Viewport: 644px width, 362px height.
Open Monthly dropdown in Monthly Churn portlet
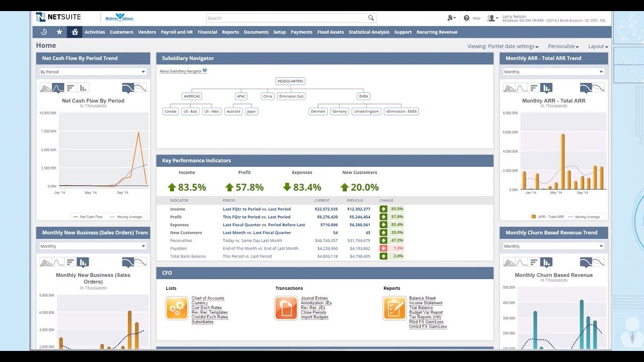[553, 246]
